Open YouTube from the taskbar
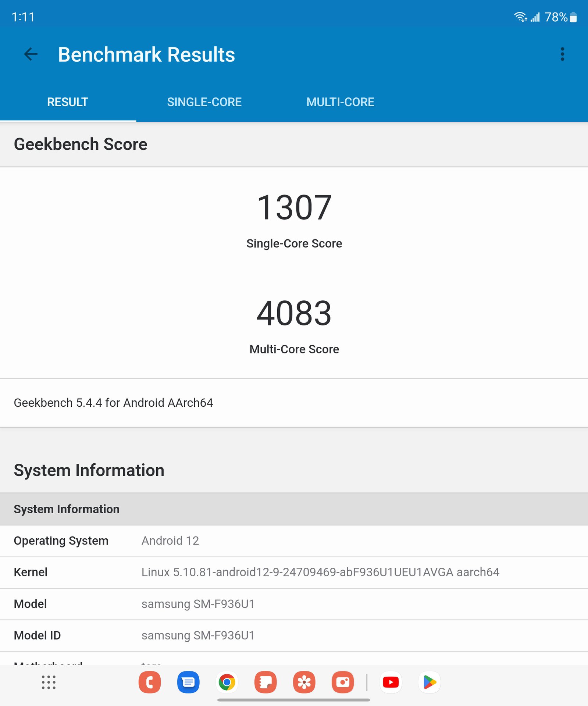This screenshot has width=588, height=706. (x=391, y=682)
